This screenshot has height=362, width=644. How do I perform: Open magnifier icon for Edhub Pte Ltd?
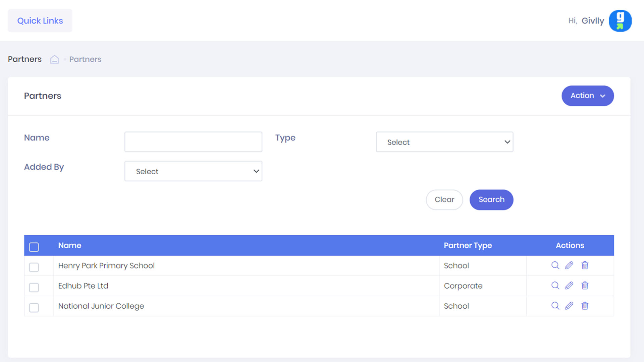point(555,286)
